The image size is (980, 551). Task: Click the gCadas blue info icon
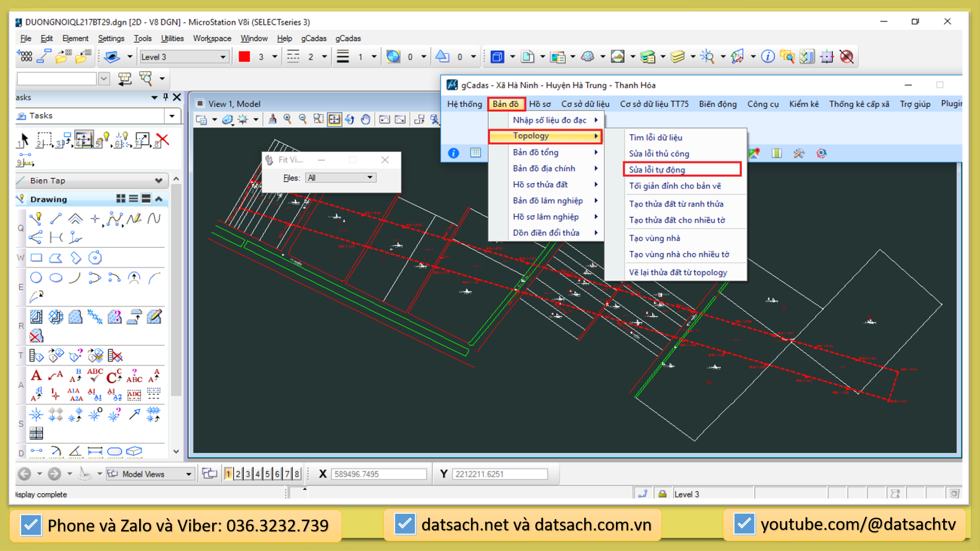tap(454, 153)
